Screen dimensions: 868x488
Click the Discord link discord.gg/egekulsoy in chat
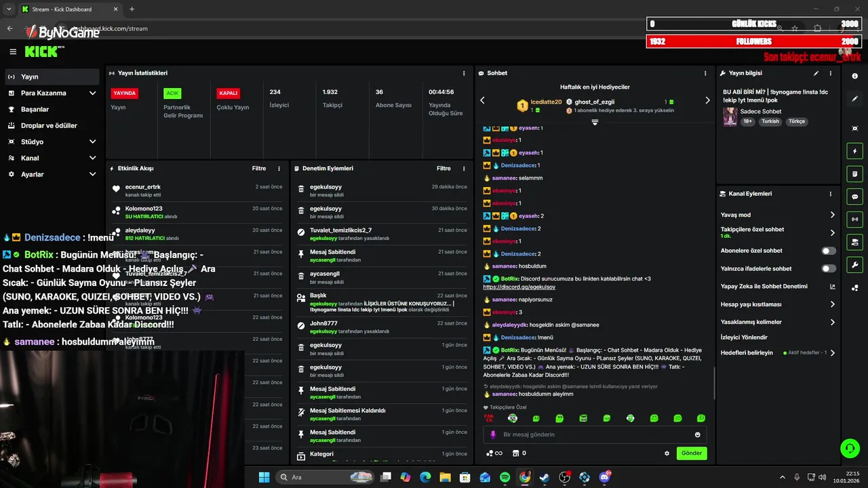click(x=519, y=287)
